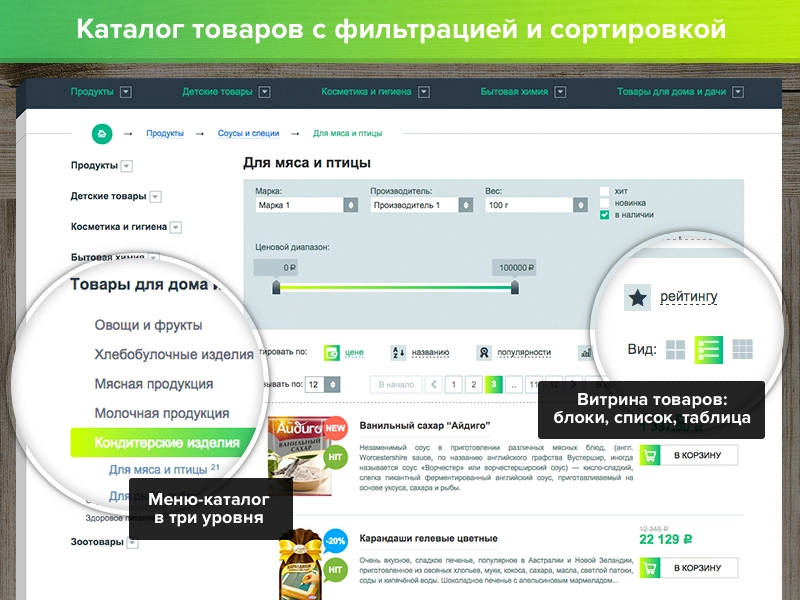Click the star icon next to рейтингу
The width and height of the screenshot is (800, 600).
(636, 296)
